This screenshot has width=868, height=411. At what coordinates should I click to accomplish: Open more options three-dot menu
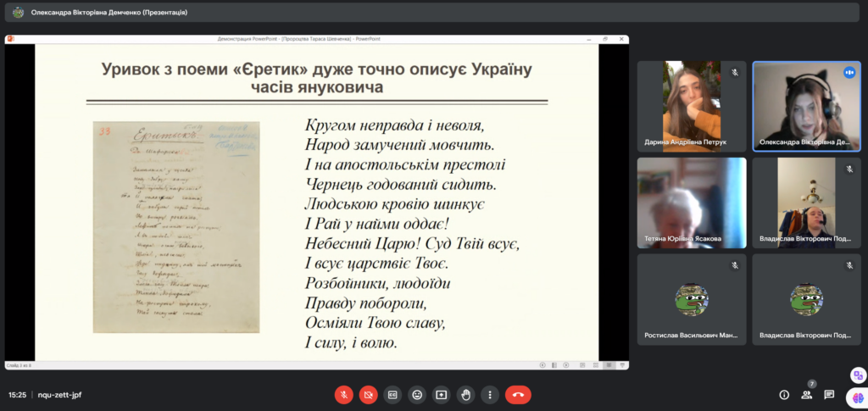[490, 394]
